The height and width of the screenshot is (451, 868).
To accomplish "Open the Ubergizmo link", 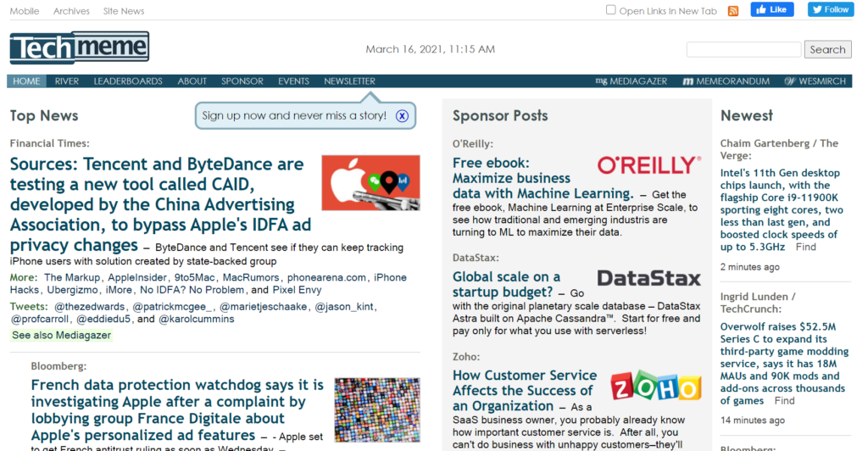I will tap(71, 290).
